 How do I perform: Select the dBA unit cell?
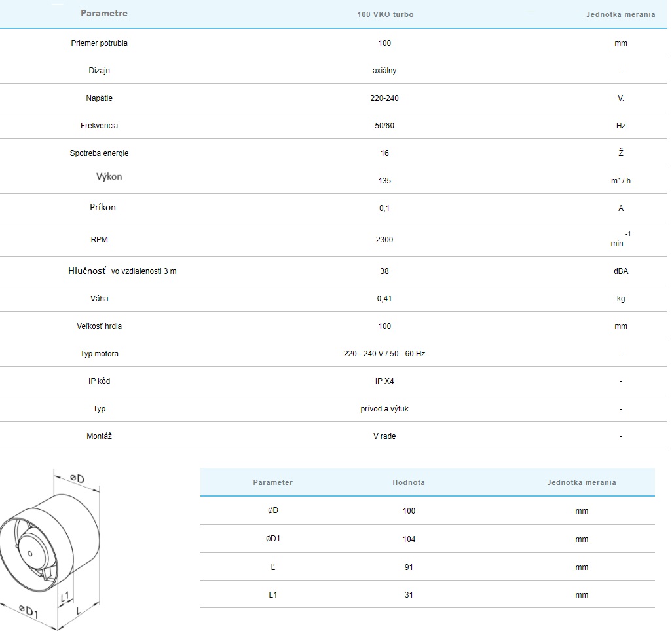point(620,271)
